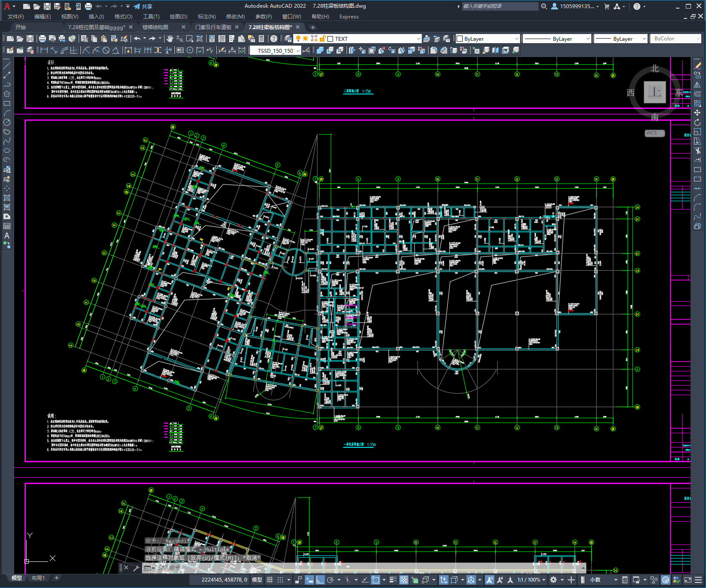
Task: Click the Angular dimension icon
Action: pos(116,50)
